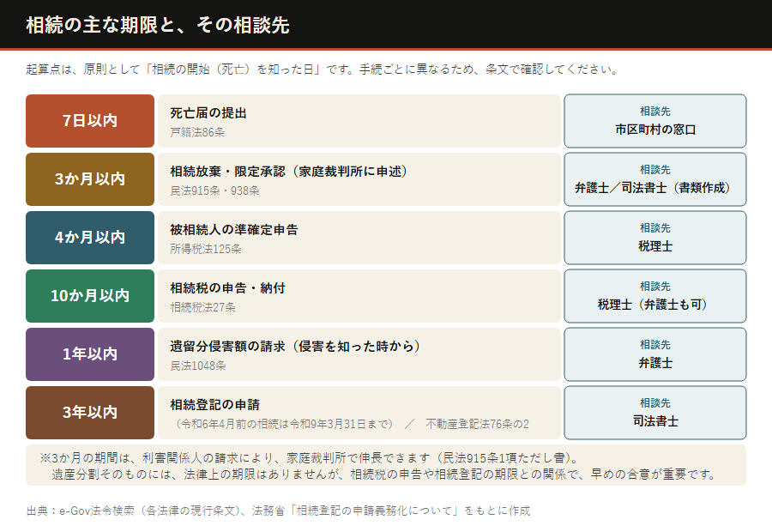
Task: Select 遺留分侵害額の請求 heading
Action: pyautogui.click(x=295, y=347)
